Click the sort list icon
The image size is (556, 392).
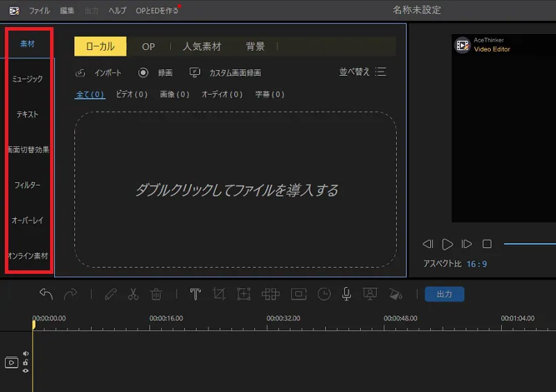[x=381, y=72]
